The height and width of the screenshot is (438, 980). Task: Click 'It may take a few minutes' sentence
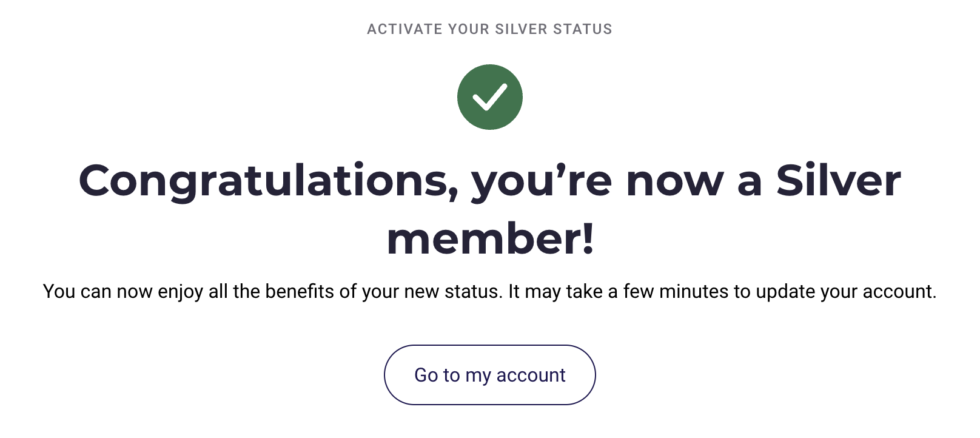tap(722, 292)
